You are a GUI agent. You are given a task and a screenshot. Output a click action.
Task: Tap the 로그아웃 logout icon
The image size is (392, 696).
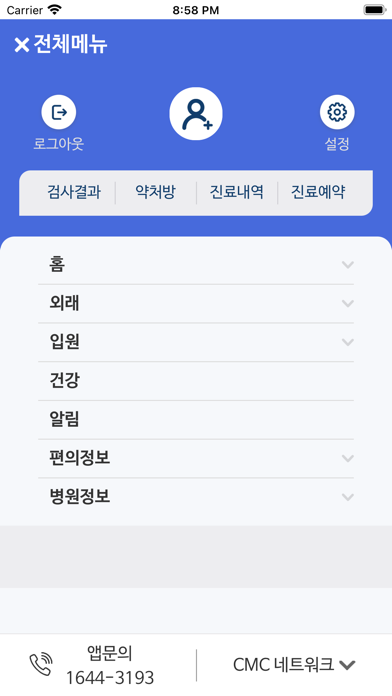59,112
